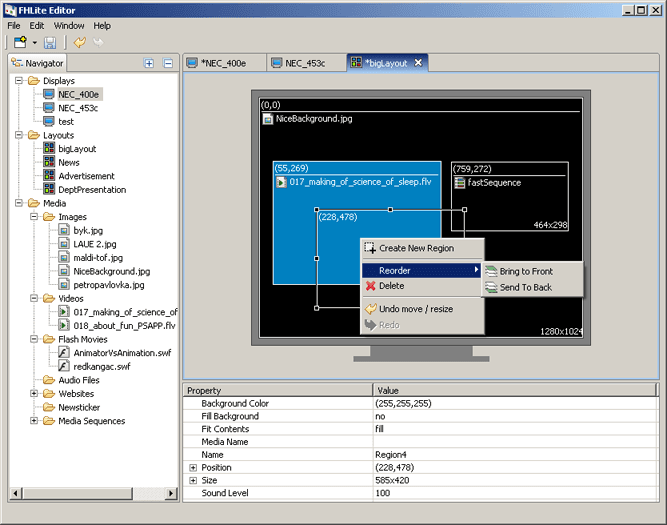Switch to the NEC_453c editor tab
This screenshot has height=525, width=667.
pyautogui.click(x=305, y=63)
